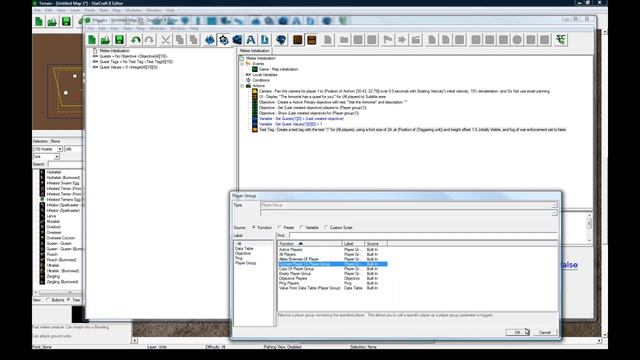Click New icon in Triggers toolbar

click(x=92, y=40)
